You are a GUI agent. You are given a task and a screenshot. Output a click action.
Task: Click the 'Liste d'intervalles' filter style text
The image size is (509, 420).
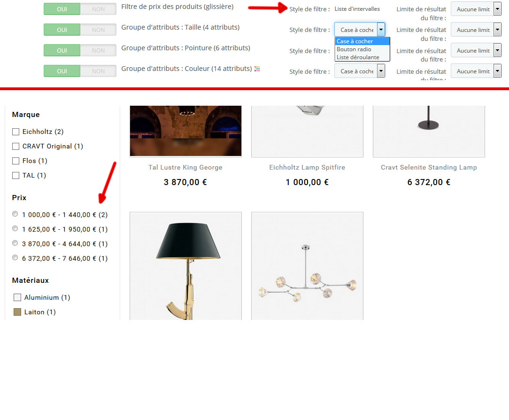point(357,9)
